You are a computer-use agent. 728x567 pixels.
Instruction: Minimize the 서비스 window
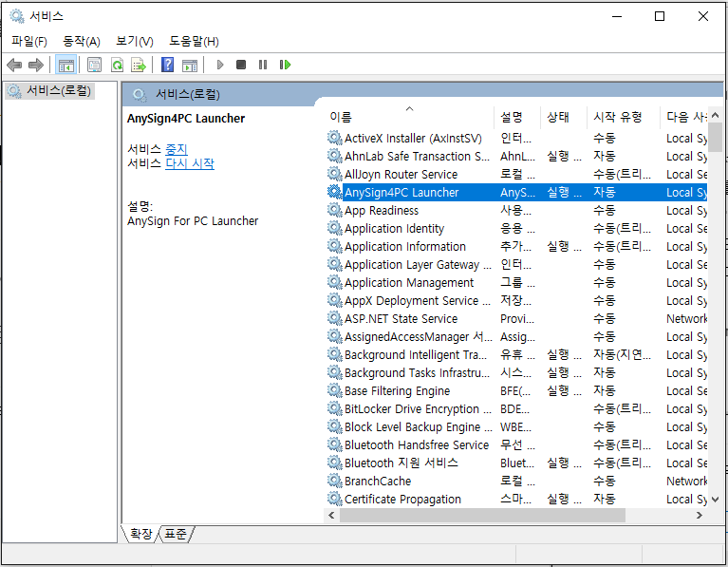pos(617,16)
